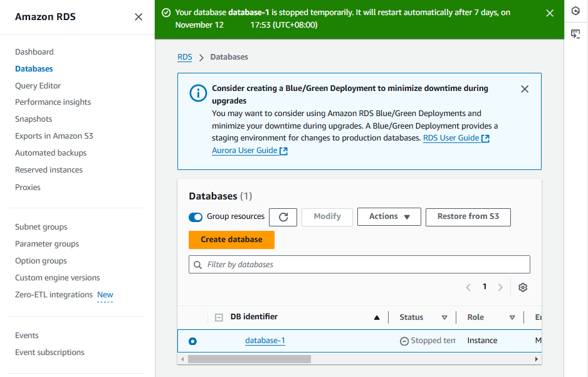Screen dimensions: 588x377
Task: Dismiss the Blue/Green Deployment info banner
Action: (x=525, y=89)
